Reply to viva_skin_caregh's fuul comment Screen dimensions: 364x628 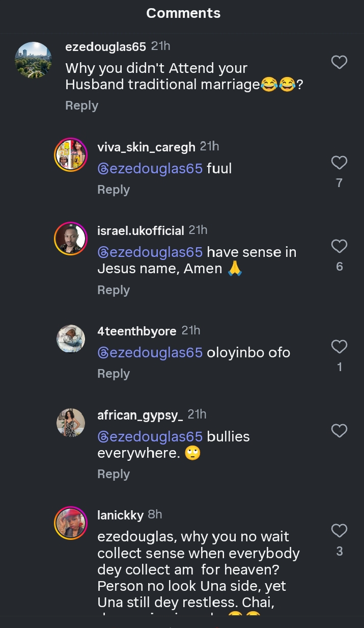[114, 190]
